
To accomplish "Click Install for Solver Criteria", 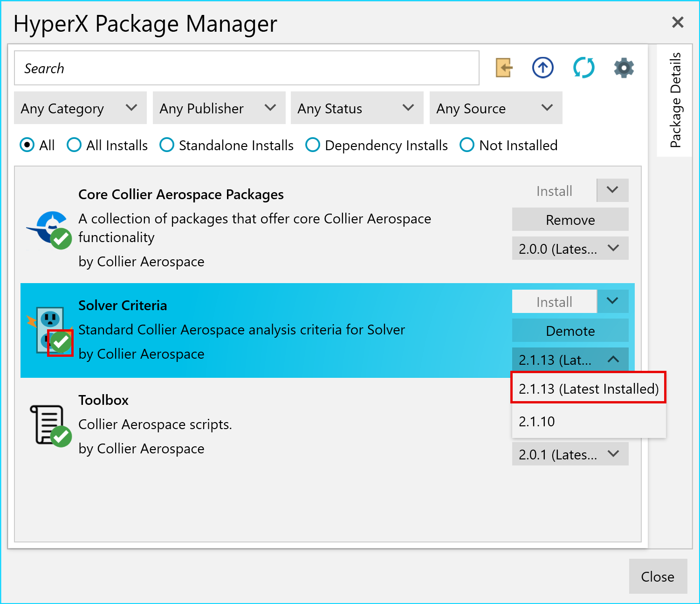I will 554,301.
